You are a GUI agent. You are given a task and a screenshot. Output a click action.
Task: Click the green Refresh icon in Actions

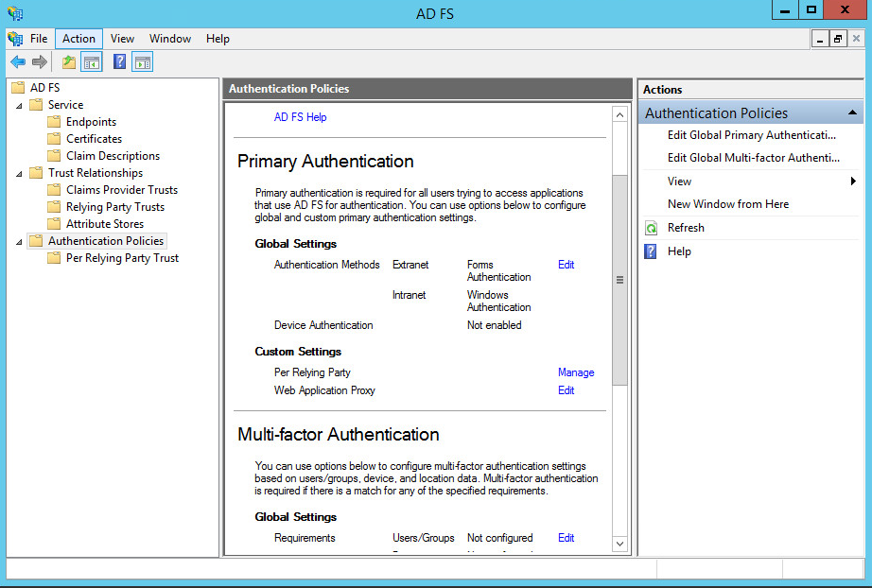[651, 228]
